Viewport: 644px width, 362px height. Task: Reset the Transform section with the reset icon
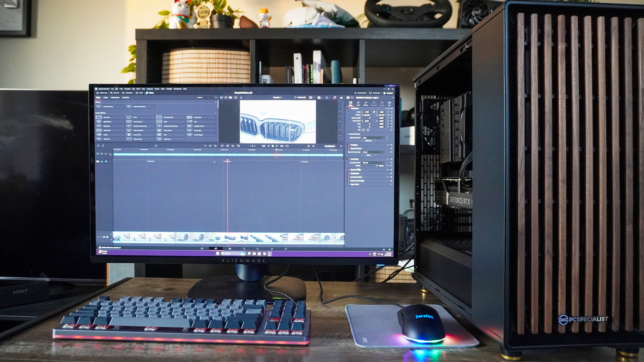(x=391, y=108)
